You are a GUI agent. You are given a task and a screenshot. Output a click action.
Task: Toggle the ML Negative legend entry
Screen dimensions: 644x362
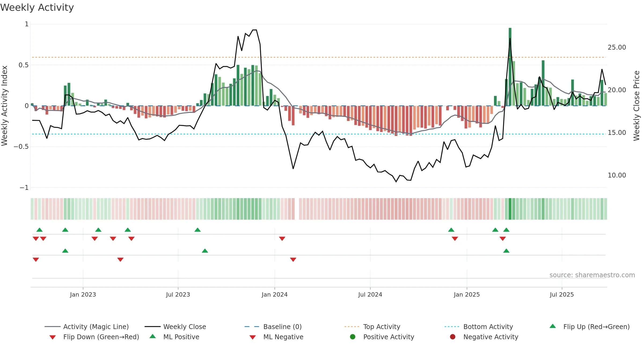(x=276, y=337)
